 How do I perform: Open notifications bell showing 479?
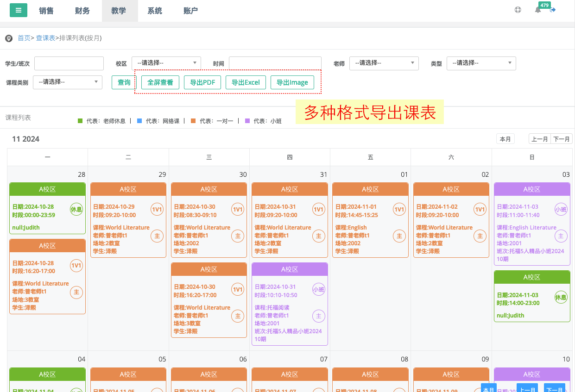pyautogui.click(x=538, y=10)
